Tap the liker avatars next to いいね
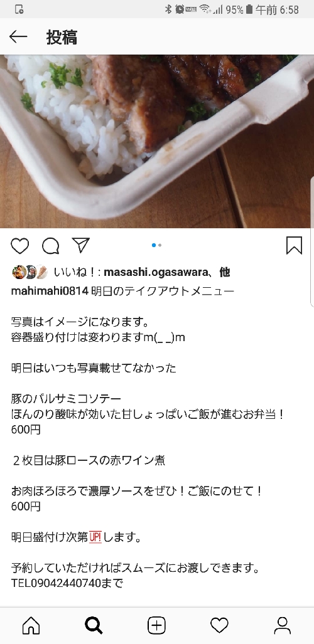The height and width of the screenshot is (644, 314). point(30,272)
